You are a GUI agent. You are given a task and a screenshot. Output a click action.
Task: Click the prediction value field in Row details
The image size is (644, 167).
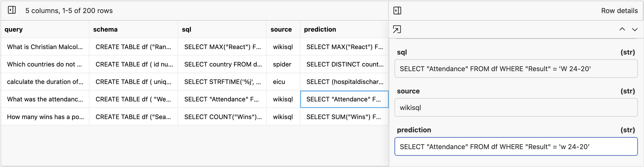[x=516, y=147]
